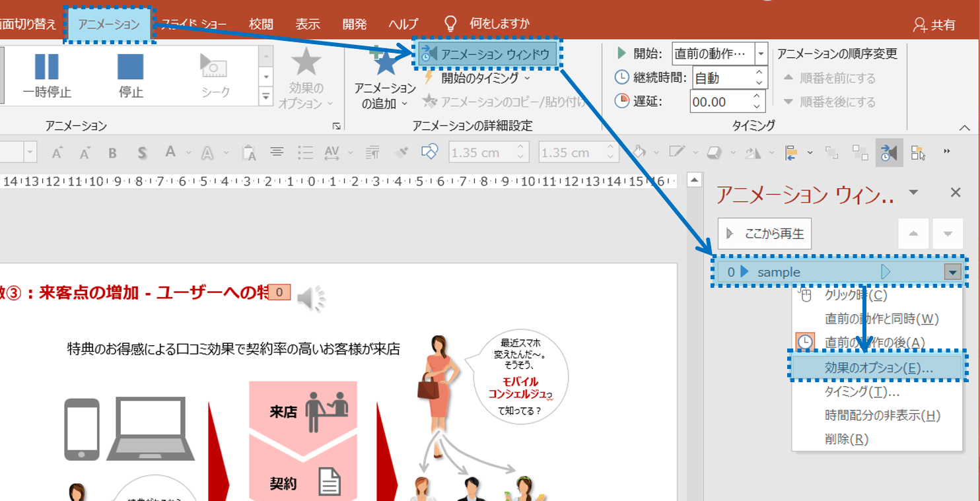Open the 開始 start timing combo box
Screen dimensions: 980x501
(720, 53)
